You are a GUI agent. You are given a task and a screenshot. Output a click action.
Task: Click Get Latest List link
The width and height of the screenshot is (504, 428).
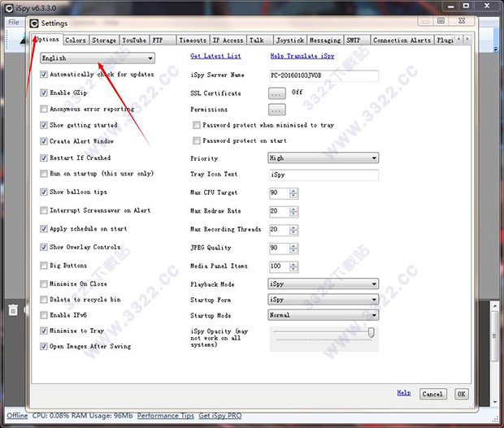[x=215, y=56]
